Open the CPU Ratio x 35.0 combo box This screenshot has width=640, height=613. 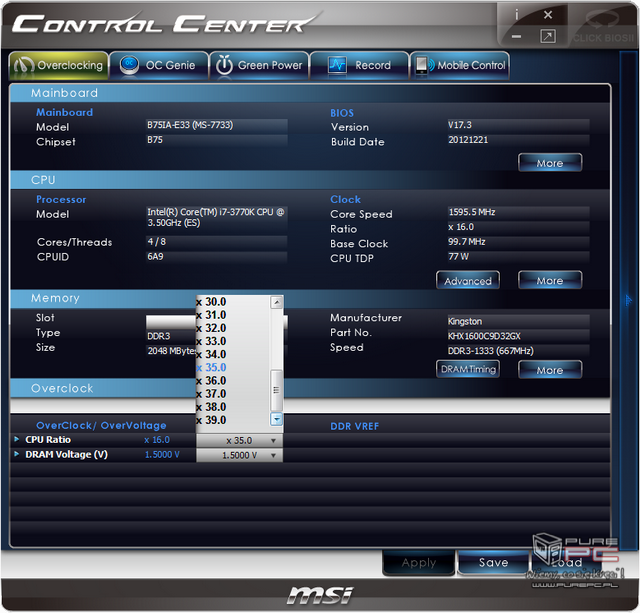[x=239, y=440]
